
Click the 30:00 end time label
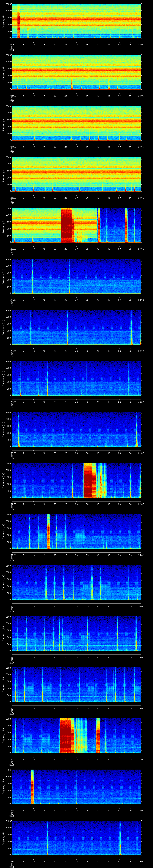(141, 402)
